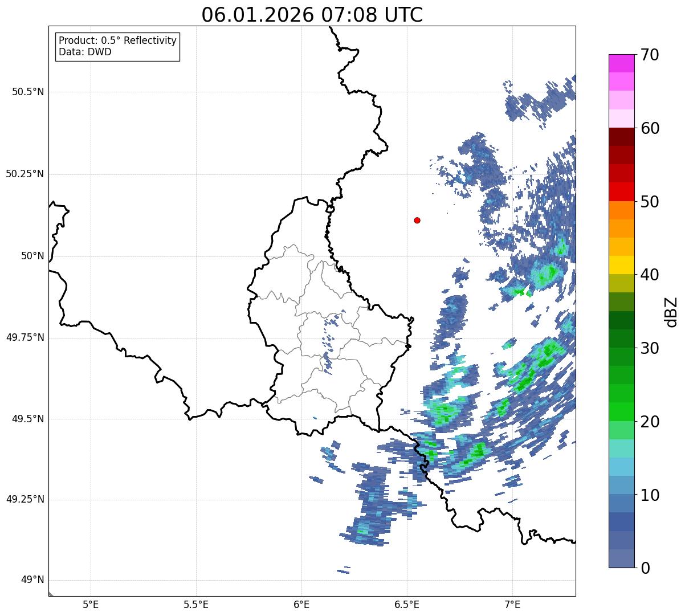685x616 pixels.
Task: Click the blue 10 dBZ color swatch
Action: (622, 485)
